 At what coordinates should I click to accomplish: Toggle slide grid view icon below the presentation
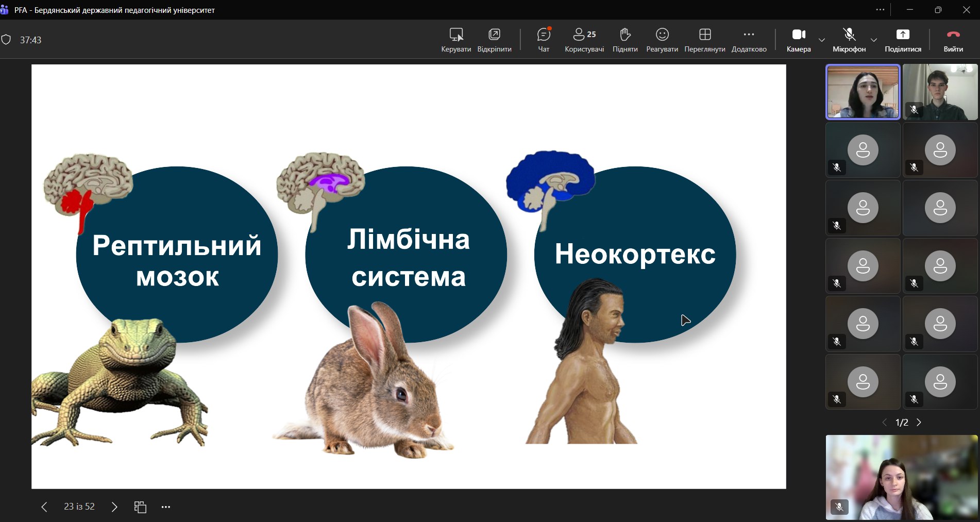coord(140,507)
